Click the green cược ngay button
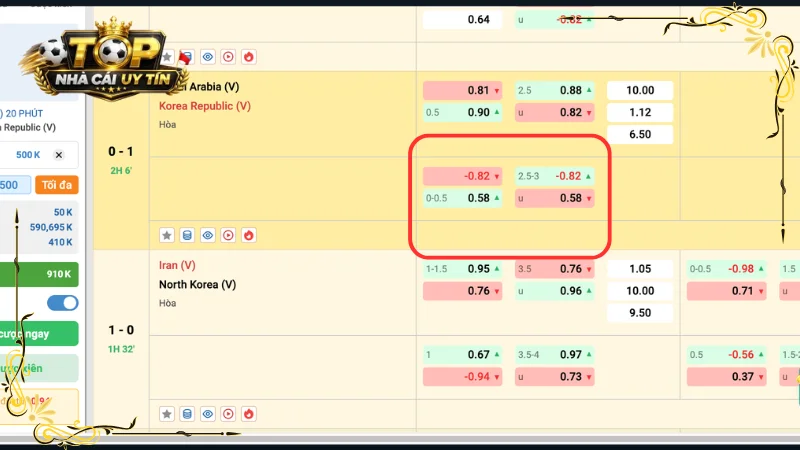This screenshot has width=800, height=450. tap(39, 334)
